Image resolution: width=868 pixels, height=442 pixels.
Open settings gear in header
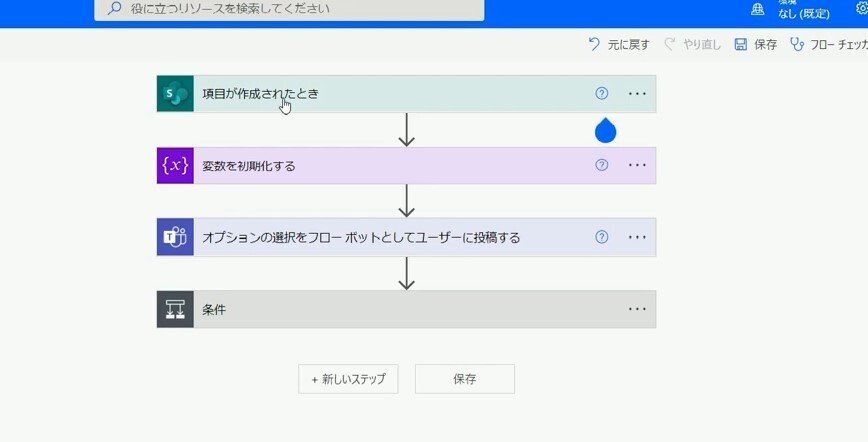862,8
